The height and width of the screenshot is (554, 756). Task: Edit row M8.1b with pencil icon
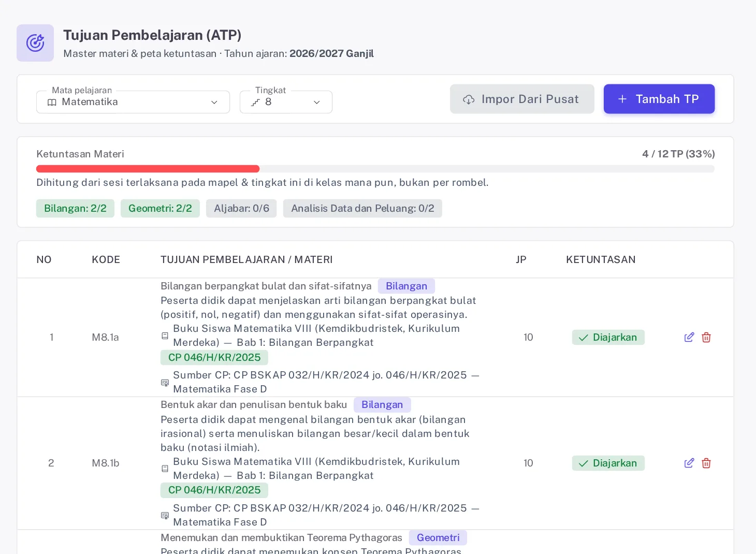(689, 463)
